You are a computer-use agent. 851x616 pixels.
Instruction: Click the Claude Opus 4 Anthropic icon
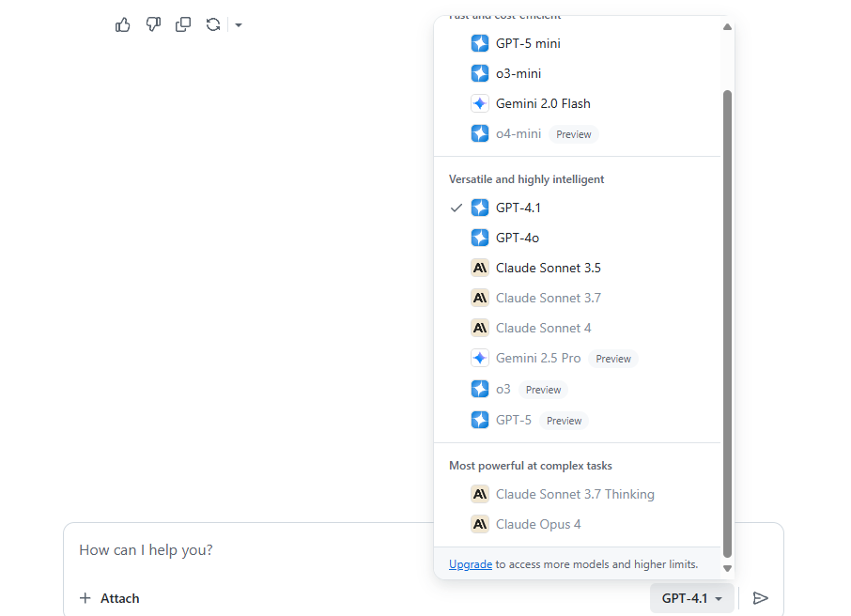click(x=480, y=524)
